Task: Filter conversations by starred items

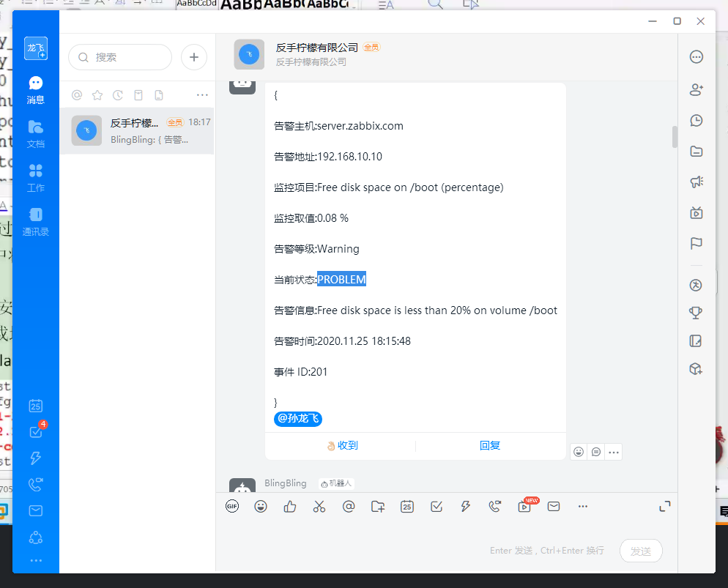Action: (x=97, y=95)
